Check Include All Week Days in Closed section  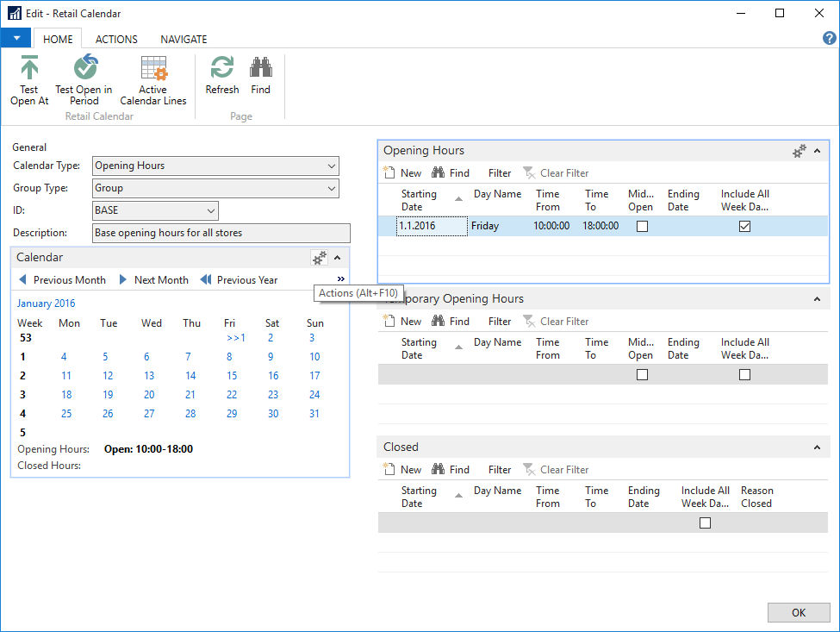pyautogui.click(x=705, y=523)
